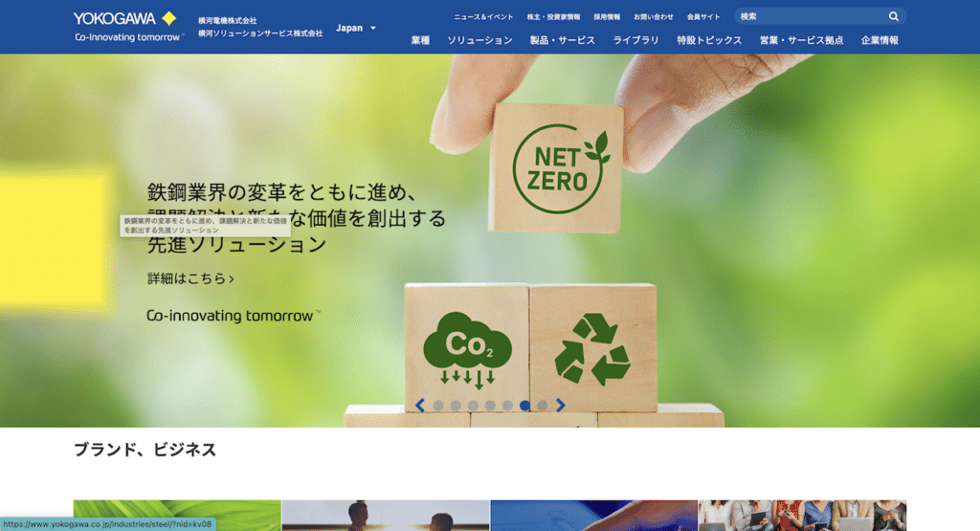980x531 pixels.
Task: Open the ソリューション menu item
Action: point(479,40)
